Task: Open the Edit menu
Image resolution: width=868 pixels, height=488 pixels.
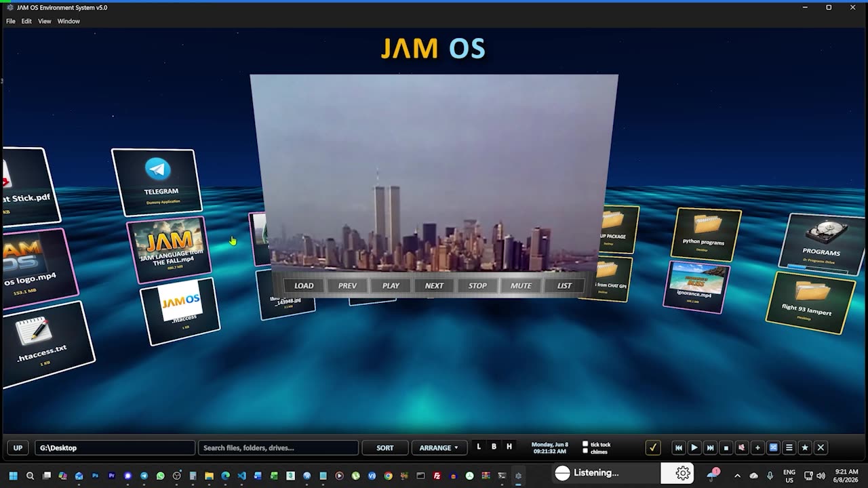Action: point(26,21)
